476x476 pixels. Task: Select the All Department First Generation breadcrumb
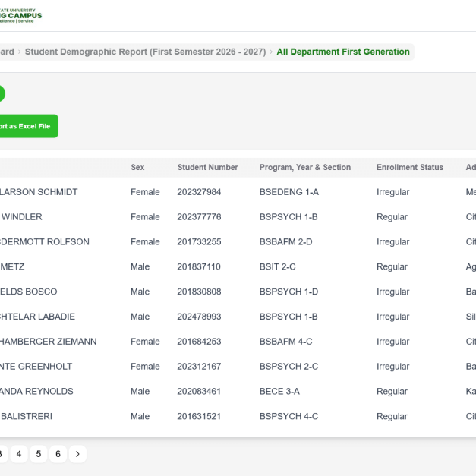click(x=343, y=52)
